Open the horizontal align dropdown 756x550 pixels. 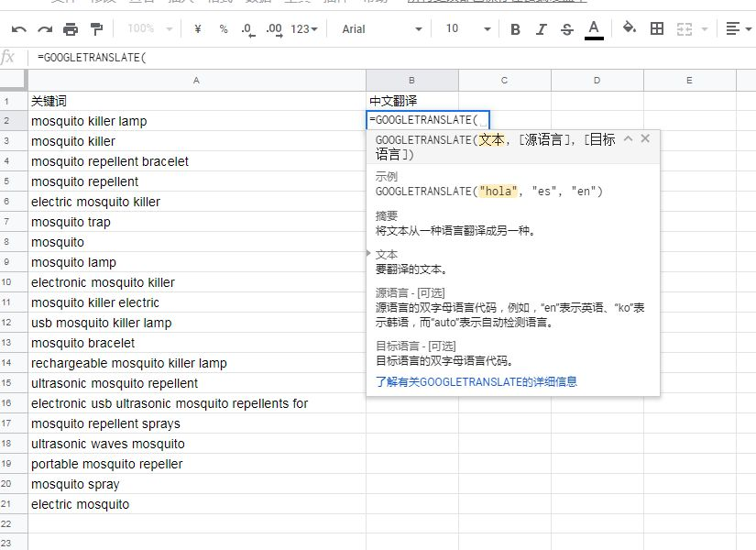(739, 29)
